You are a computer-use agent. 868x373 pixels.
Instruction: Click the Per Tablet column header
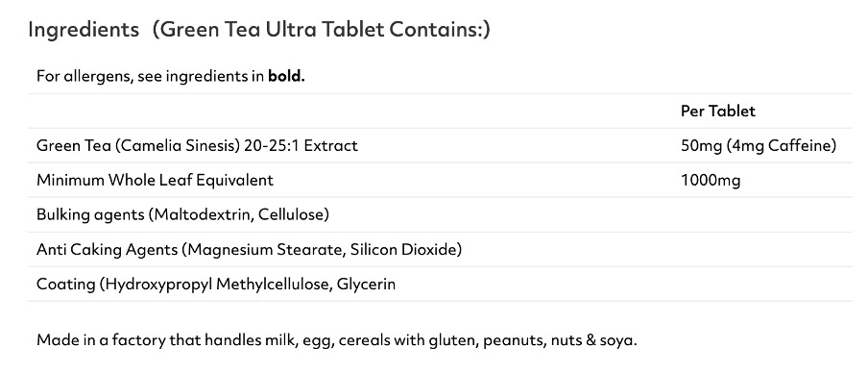pyautogui.click(x=718, y=111)
